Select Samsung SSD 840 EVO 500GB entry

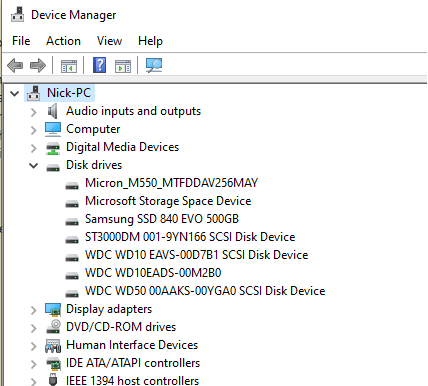(x=162, y=219)
